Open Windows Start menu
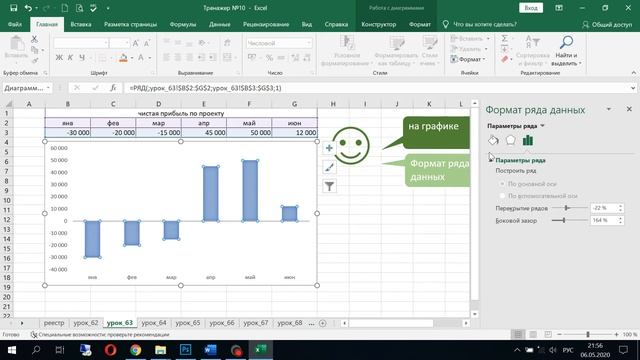Screen dimensions: 640x360 click(x=11, y=350)
